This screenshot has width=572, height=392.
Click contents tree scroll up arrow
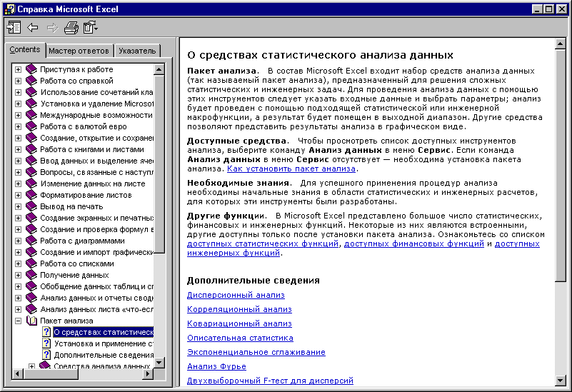point(159,69)
